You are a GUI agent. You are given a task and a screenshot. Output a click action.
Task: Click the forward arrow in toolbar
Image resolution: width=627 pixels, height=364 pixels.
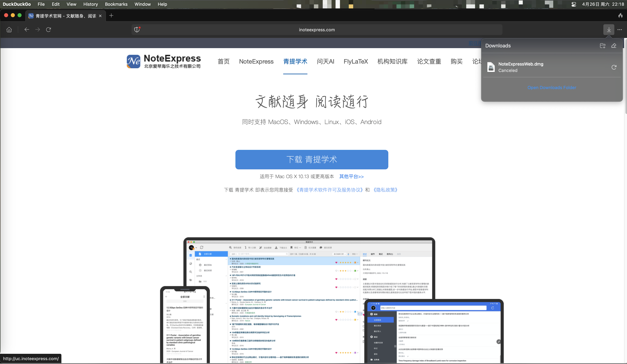(x=37, y=30)
